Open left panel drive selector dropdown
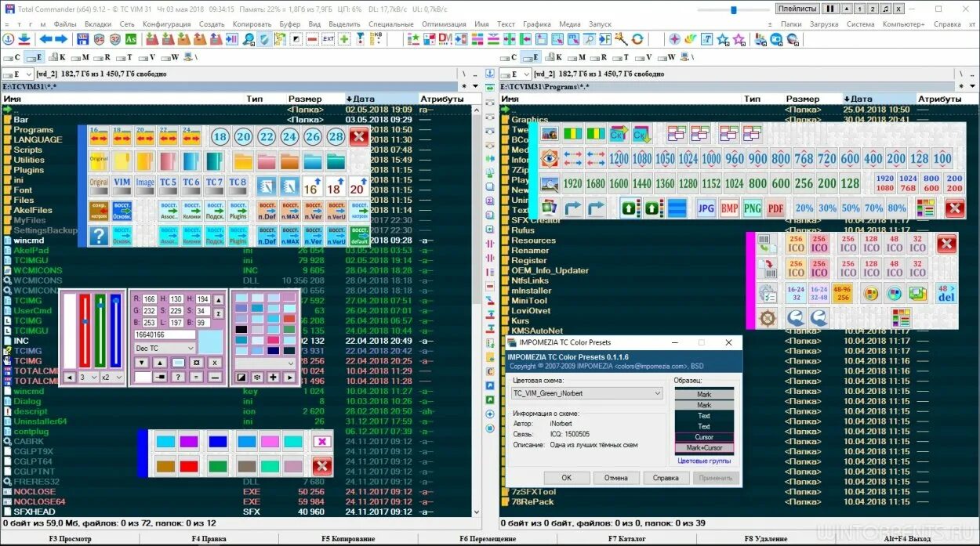This screenshot has height=546, width=980. click(x=18, y=74)
